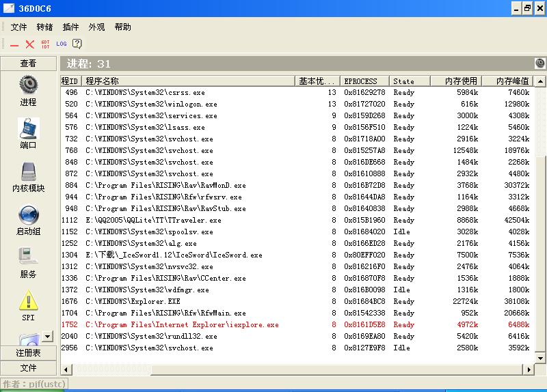547x392 pixels.
Task: Open the LOG toolbar icon
Action: point(62,44)
